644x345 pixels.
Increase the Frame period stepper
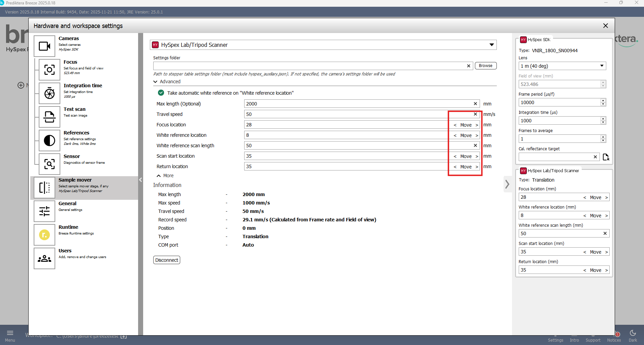pos(603,101)
